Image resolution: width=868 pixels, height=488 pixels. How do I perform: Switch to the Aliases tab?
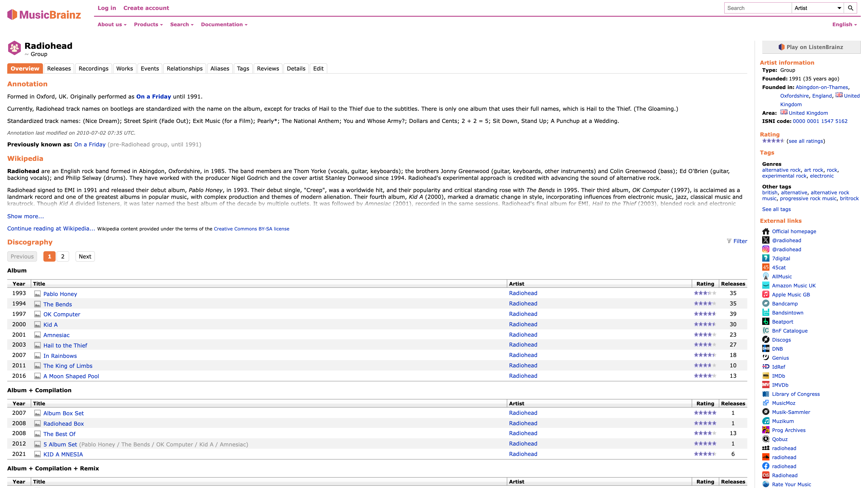[x=220, y=68]
